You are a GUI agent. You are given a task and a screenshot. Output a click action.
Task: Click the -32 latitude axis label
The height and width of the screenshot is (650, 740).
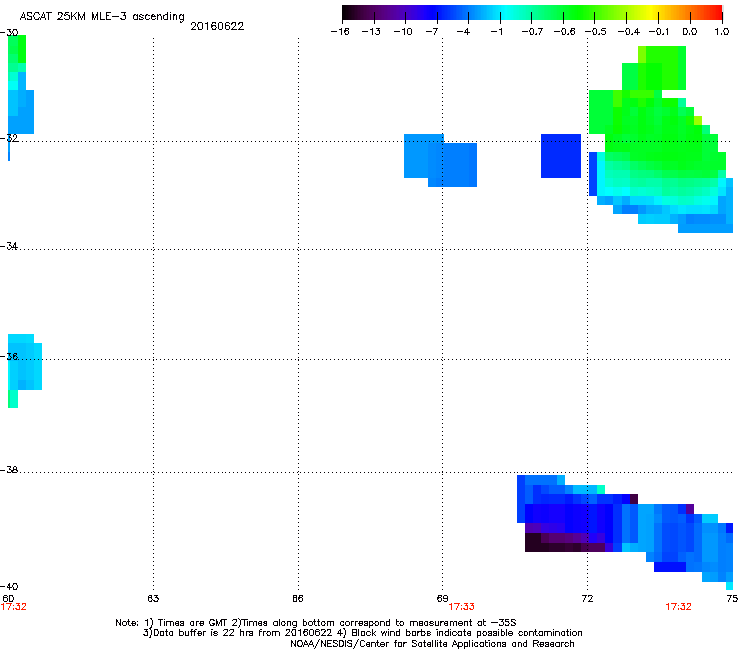(9, 138)
